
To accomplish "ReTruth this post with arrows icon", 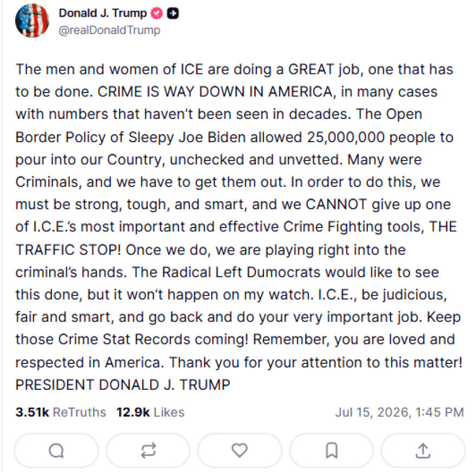I will click(x=148, y=450).
